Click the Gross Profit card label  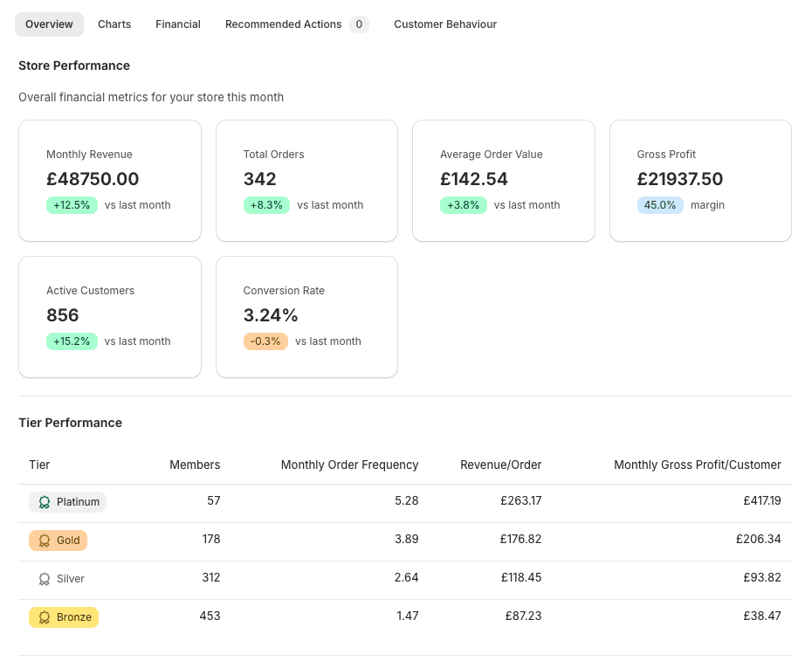pos(666,155)
